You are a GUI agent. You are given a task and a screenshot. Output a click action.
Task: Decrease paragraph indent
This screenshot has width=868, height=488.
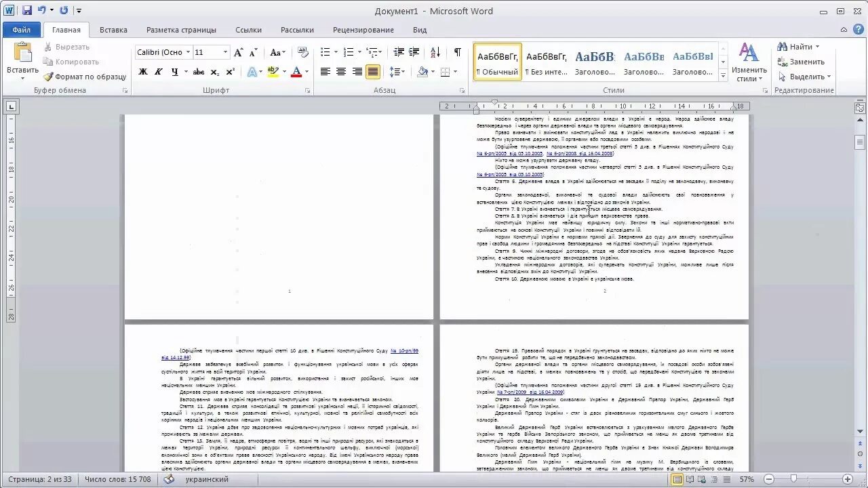point(399,52)
